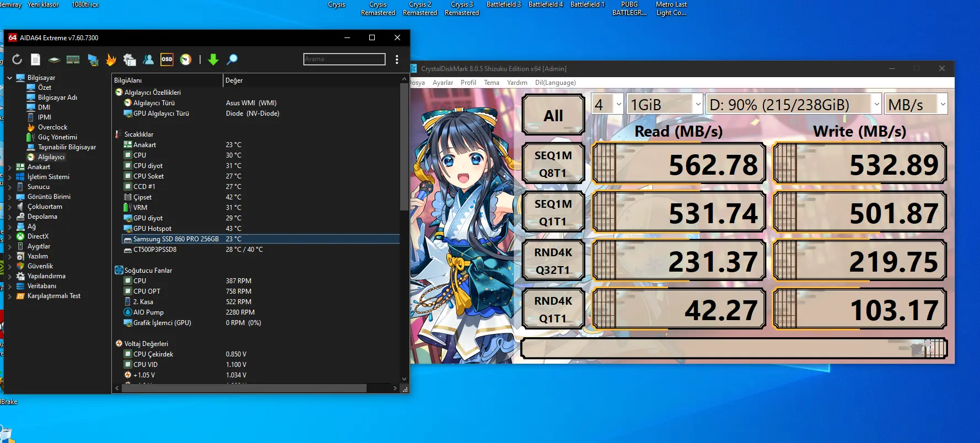This screenshot has height=443, width=980.
Task: Select the Ağ tree item
Action: click(31, 226)
